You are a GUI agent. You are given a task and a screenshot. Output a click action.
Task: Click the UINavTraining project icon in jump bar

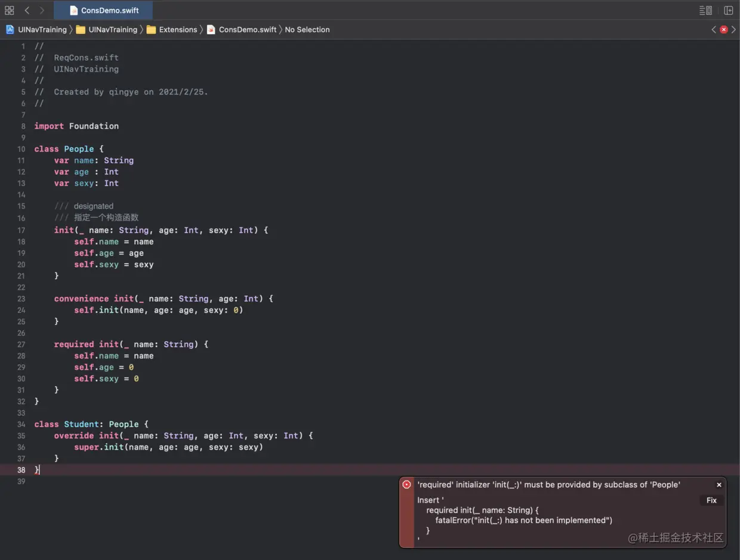[10, 29]
